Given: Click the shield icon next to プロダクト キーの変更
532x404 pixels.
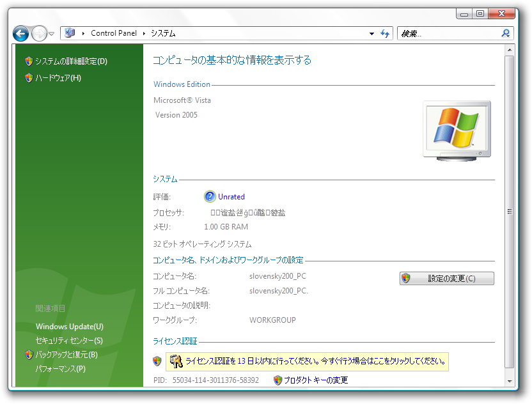Looking at the screenshot, I should 278,380.
